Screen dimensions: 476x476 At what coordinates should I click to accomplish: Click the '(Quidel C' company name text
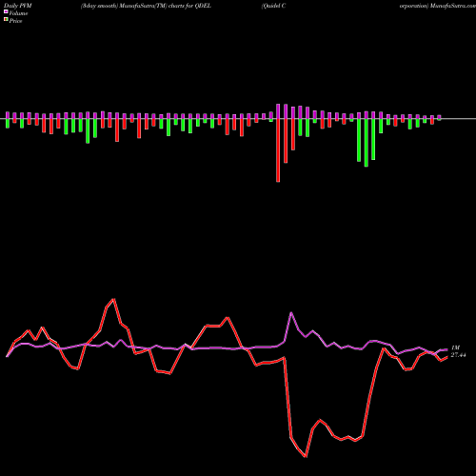pos(273,6)
